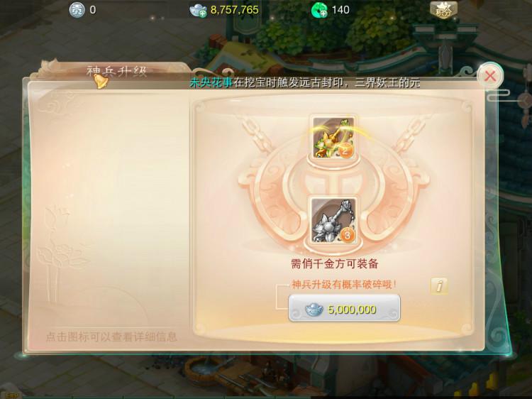View details of the silver level-3 weapon
The image size is (532, 399).
[333, 221]
